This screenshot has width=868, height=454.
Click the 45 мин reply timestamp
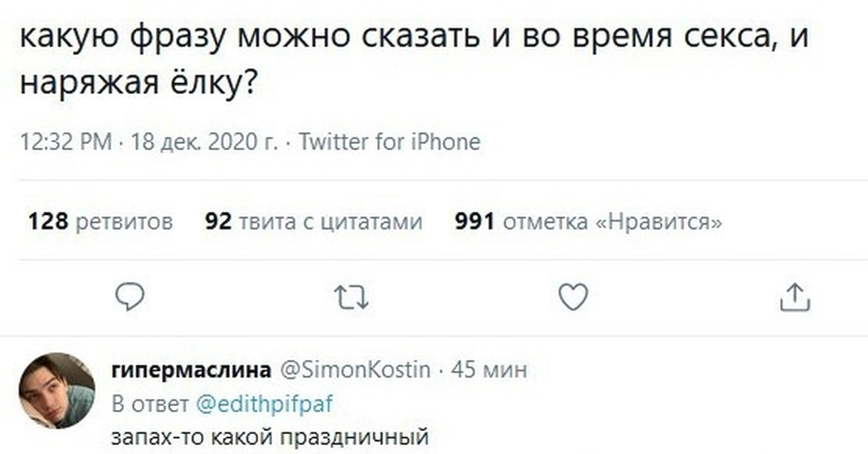[489, 370]
